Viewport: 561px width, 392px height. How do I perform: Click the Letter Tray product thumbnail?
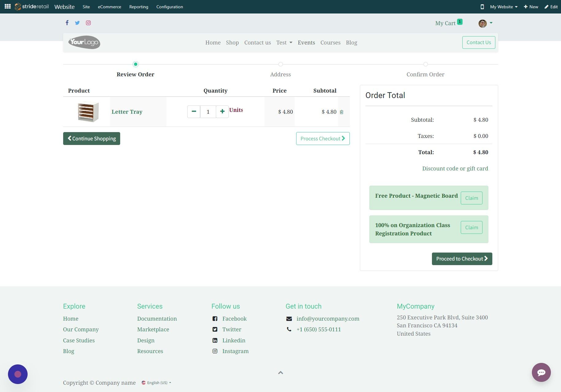click(88, 112)
